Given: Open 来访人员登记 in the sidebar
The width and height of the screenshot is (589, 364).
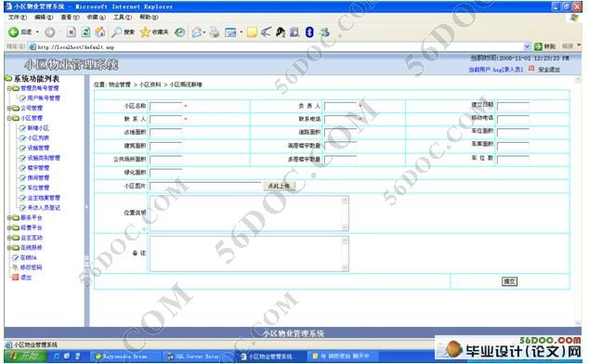Looking at the screenshot, I should pyautogui.click(x=44, y=207).
